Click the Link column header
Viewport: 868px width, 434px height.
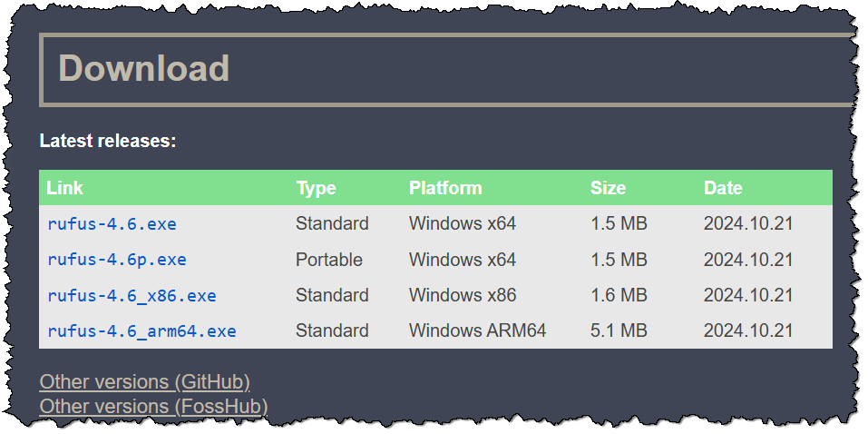click(x=64, y=188)
